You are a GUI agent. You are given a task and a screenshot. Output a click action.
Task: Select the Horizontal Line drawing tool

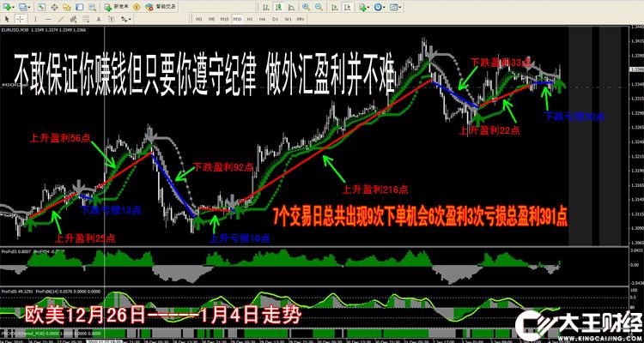(48, 19)
